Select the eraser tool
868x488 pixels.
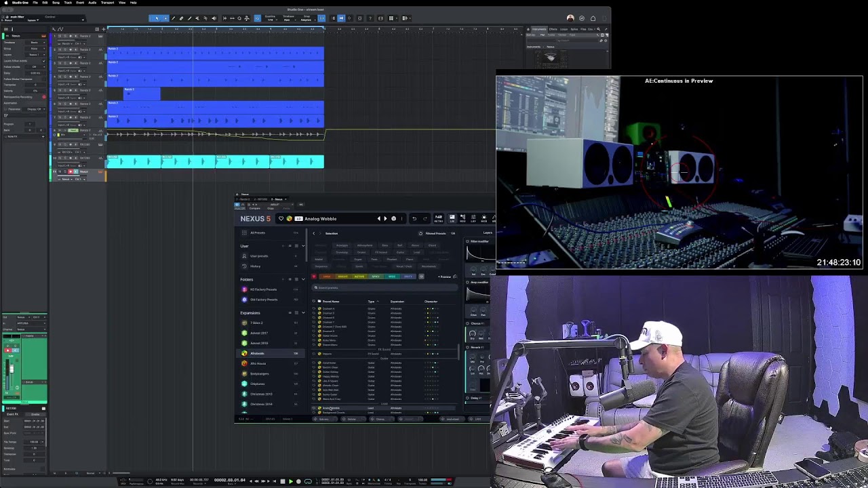coord(181,18)
